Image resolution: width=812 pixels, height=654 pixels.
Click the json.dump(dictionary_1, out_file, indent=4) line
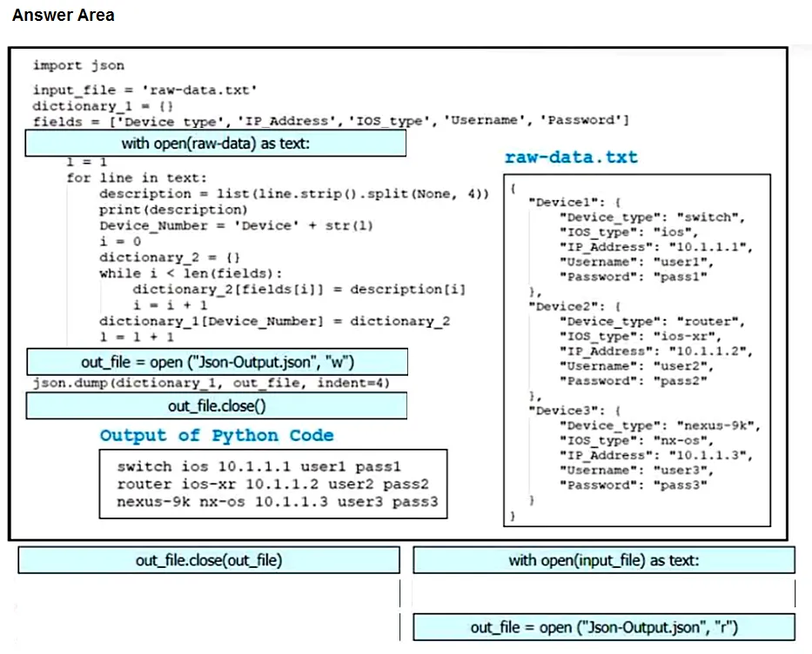click(211, 383)
